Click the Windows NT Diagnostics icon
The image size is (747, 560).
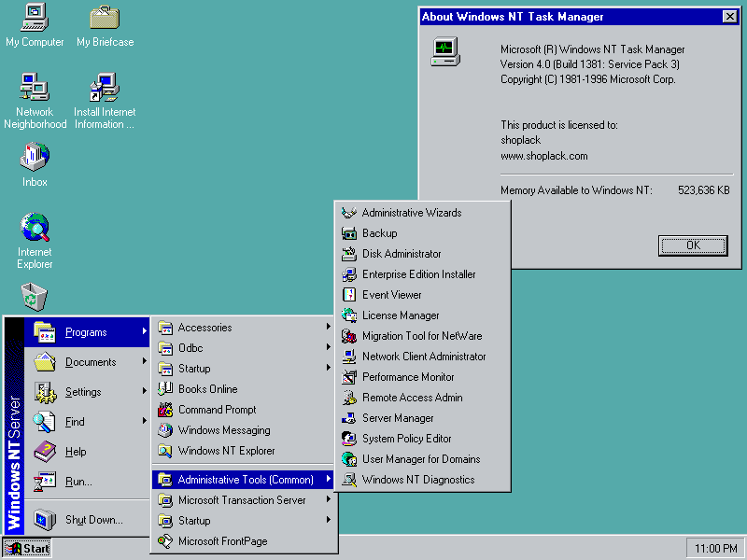pyautogui.click(x=349, y=479)
